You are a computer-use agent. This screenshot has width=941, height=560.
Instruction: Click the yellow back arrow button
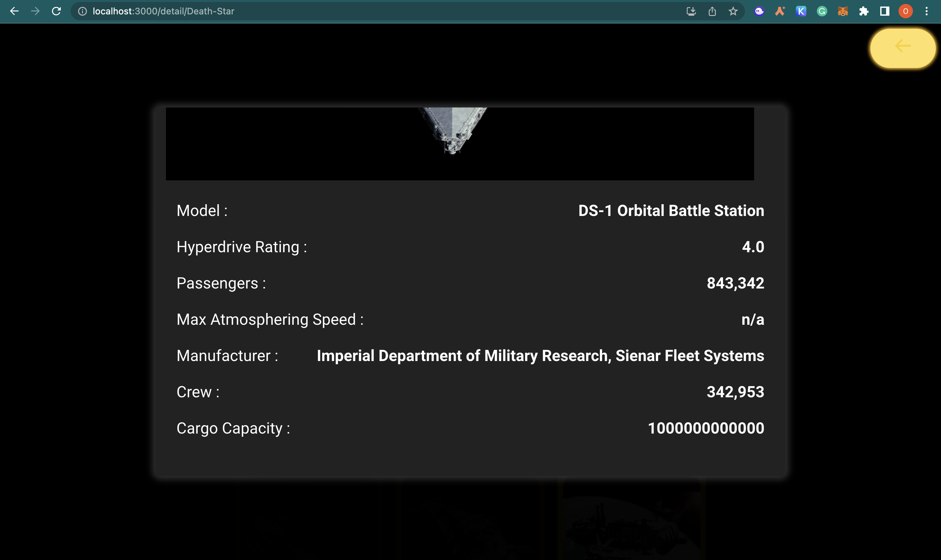pos(902,48)
